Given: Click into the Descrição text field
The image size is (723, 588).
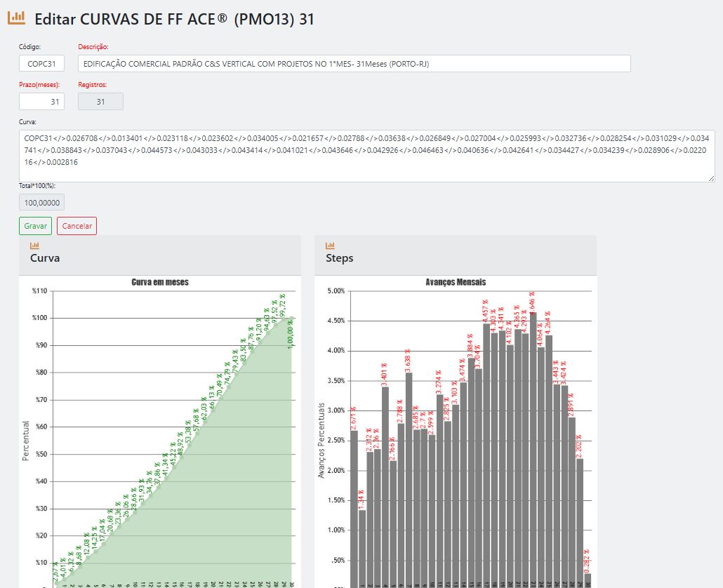Looking at the screenshot, I should (x=354, y=63).
